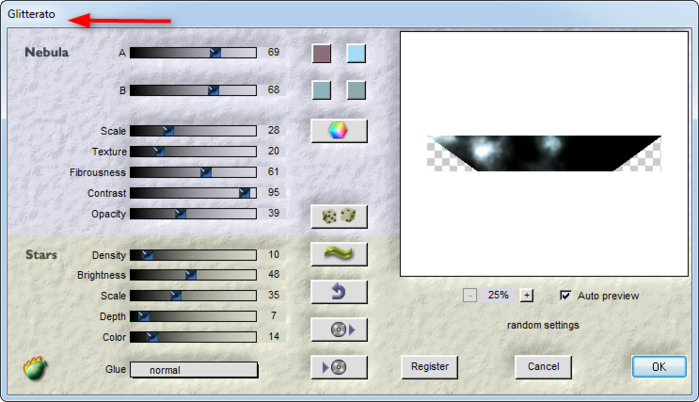Click the disc-then-arrow preset button
The width and height of the screenshot is (699, 402).
pyautogui.click(x=339, y=330)
